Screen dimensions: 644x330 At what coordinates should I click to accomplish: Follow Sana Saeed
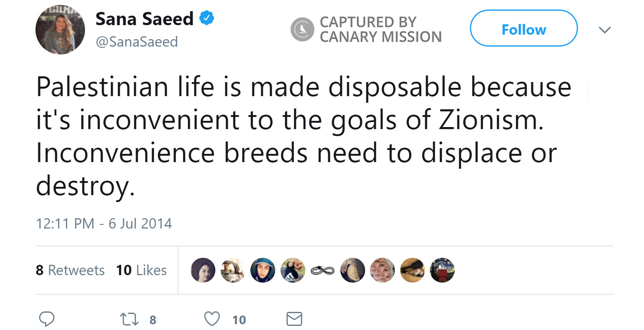[x=524, y=28]
